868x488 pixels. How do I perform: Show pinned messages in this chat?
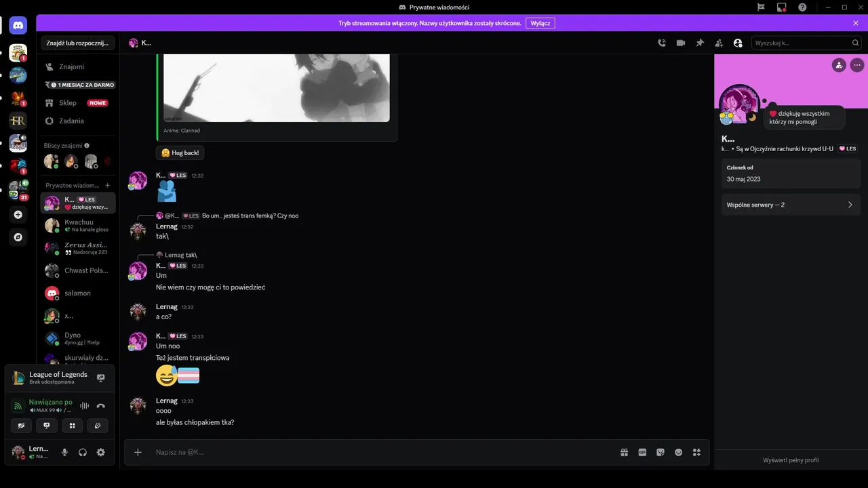click(x=700, y=43)
